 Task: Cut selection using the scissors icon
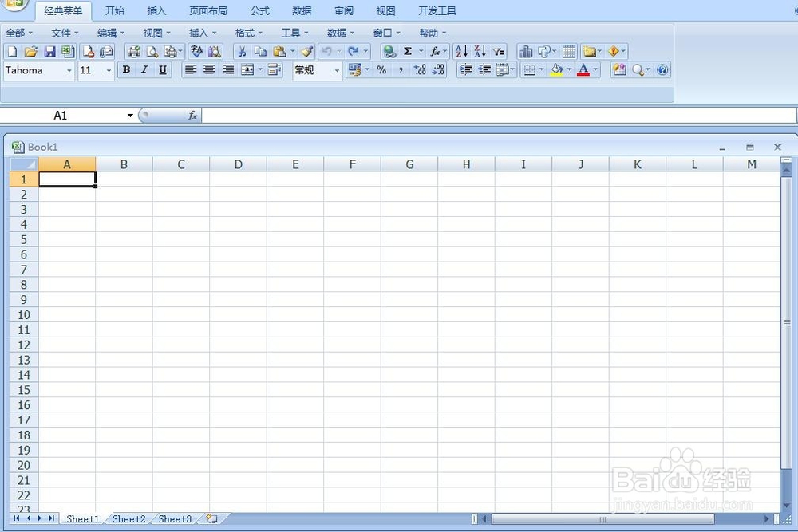pos(242,51)
